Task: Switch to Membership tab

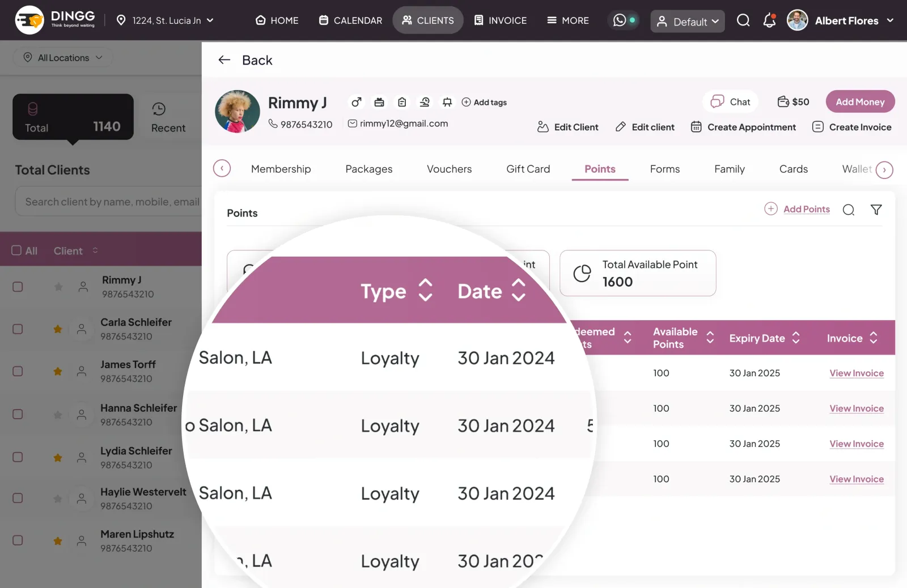Action: click(281, 169)
